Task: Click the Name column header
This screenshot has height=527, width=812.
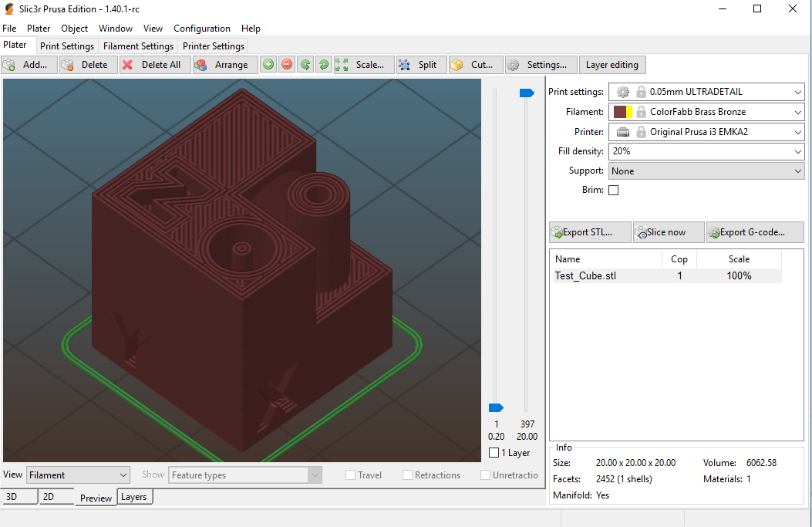Action: pos(606,259)
